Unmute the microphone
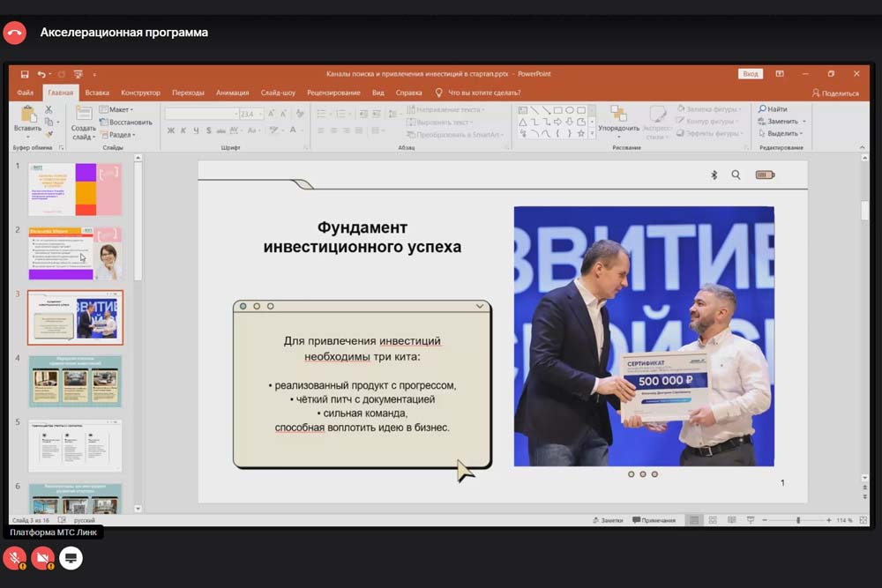The height and width of the screenshot is (588, 882). (x=14, y=557)
